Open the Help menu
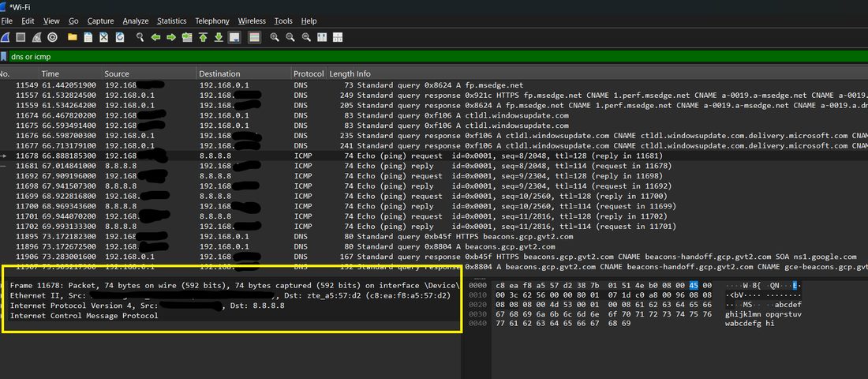868x379 pixels. 309,21
